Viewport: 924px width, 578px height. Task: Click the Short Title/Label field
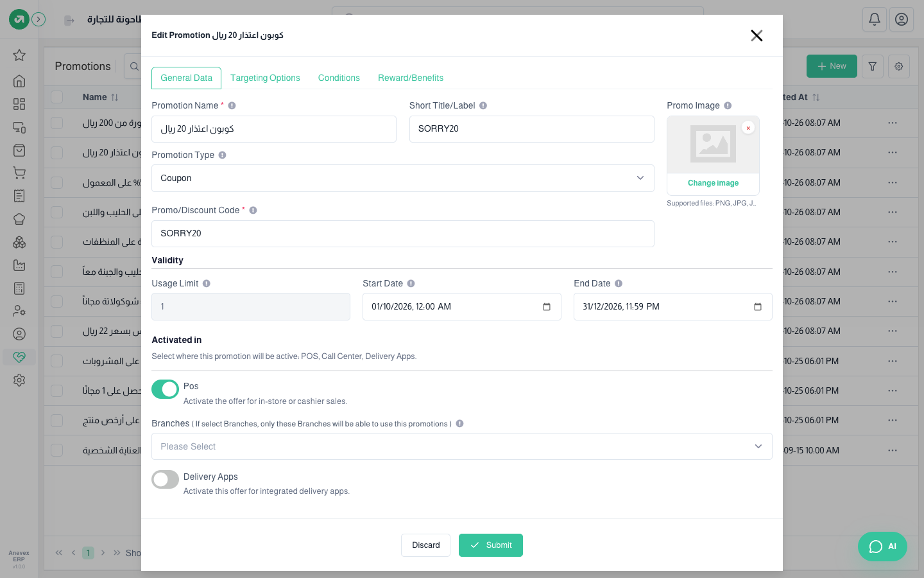tap(532, 129)
